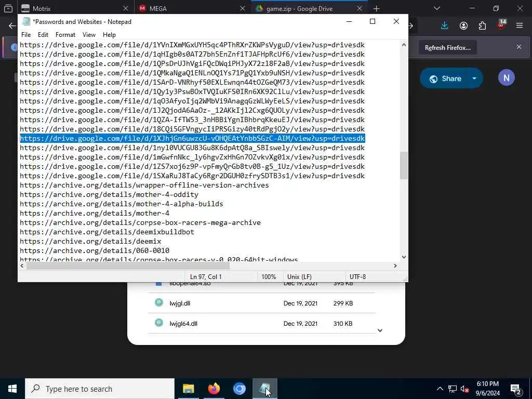Open the Notepad File menu
Screen dimensions: 532x399
(26, 35)
